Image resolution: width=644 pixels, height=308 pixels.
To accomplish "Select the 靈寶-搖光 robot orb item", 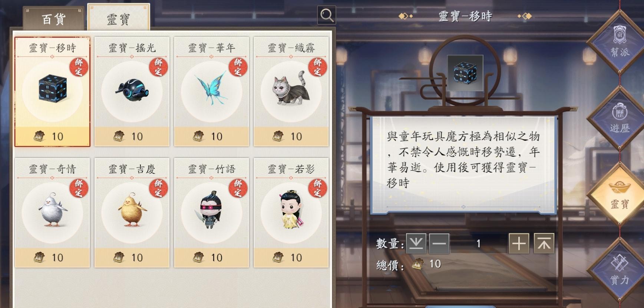I will (132, 92).
